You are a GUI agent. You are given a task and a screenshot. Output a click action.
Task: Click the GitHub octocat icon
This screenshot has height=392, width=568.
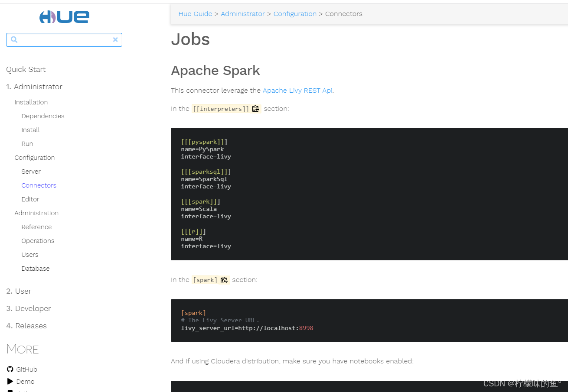10,369
